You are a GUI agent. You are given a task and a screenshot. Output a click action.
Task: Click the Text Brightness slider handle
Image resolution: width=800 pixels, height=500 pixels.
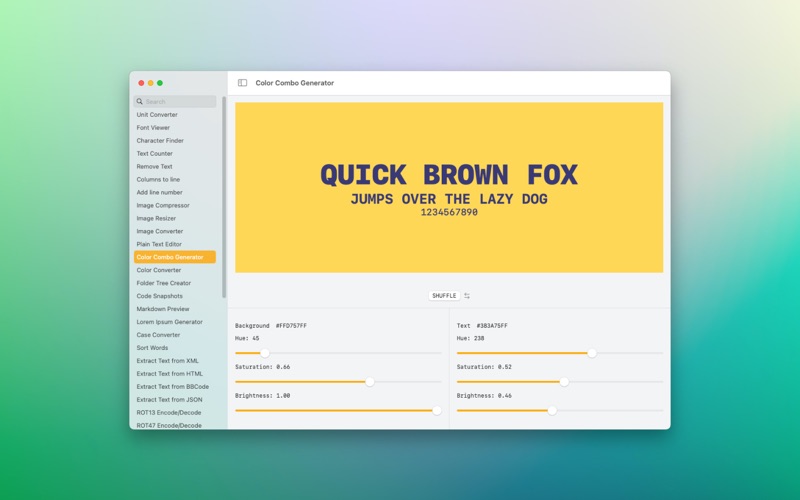[x=552, y=410]
